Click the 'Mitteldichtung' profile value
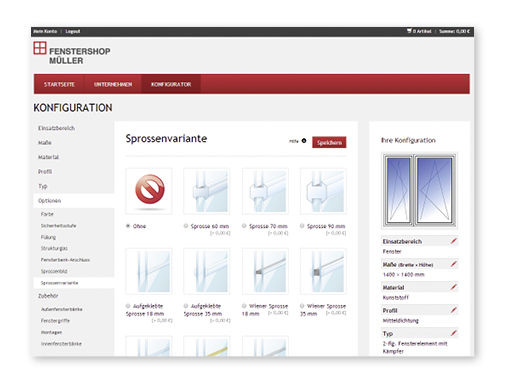The image size is (511, 372). tap(401, 321)
